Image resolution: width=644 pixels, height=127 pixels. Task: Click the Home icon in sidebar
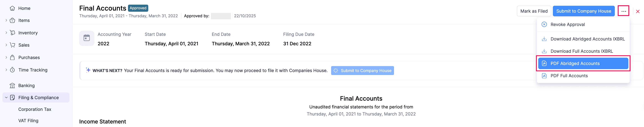click(12, 8)
